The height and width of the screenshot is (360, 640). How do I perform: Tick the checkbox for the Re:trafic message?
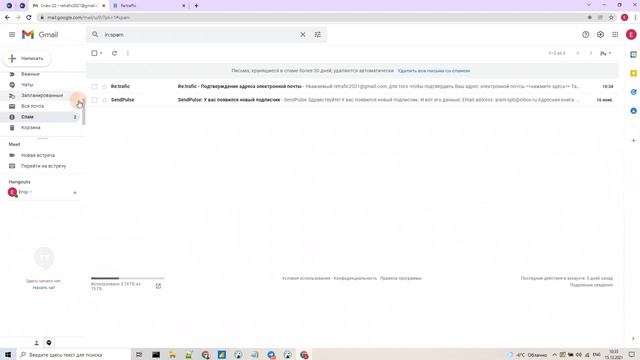(x=94, y=87)
